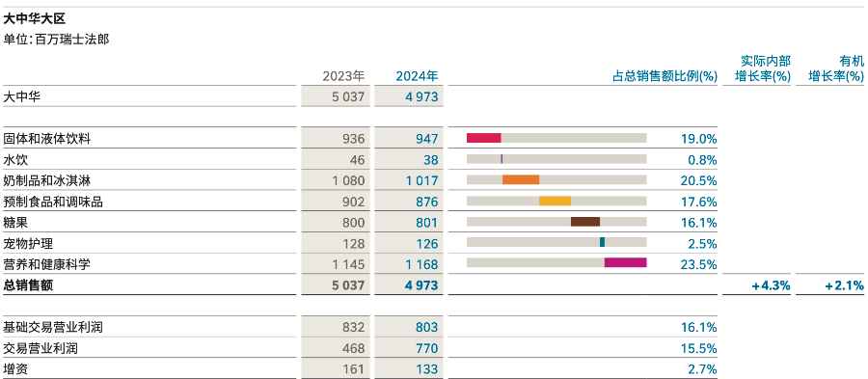Click the 占总销售额比例(%) header

pos(665,76)
